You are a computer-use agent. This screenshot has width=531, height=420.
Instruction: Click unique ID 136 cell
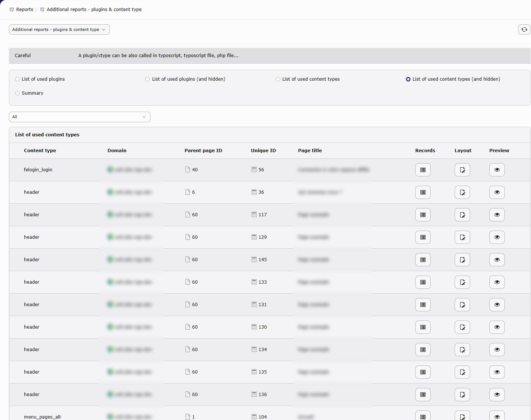point(259,395)
